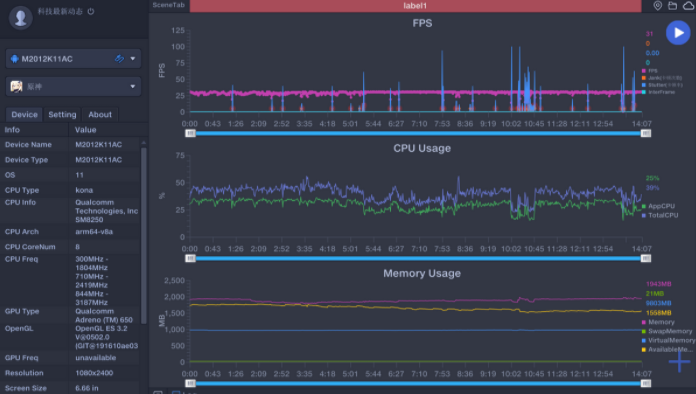Click the Memory Usage chart title
Screen dimensions: 696x394
422,273
